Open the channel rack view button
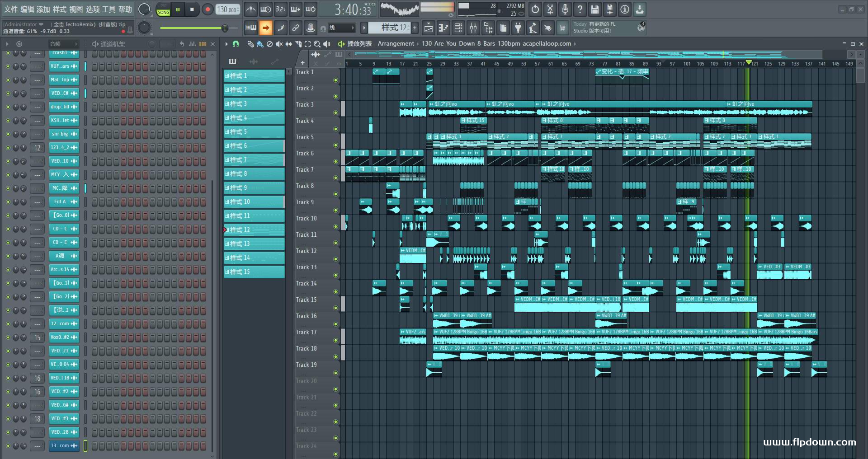This screenshot has width=868, height=459. click(x=458, y=28)
